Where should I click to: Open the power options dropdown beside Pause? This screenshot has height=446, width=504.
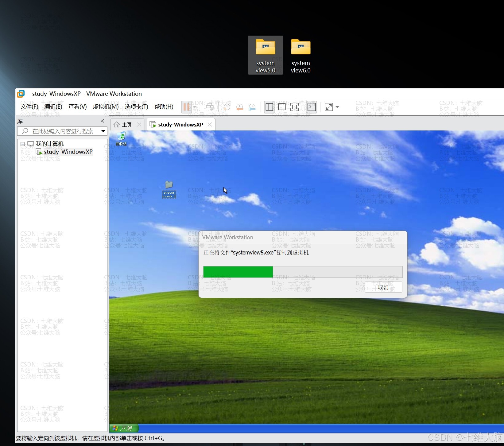point(195,107)
